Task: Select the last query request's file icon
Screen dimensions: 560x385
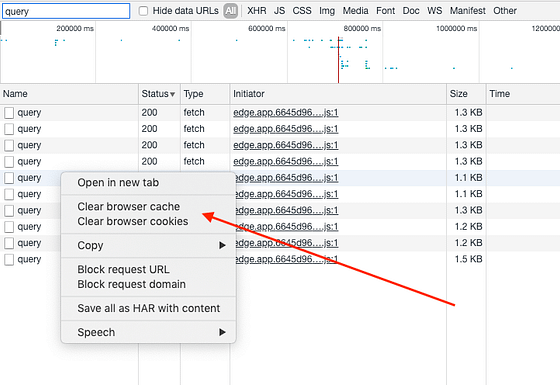Action: [9, 260]
